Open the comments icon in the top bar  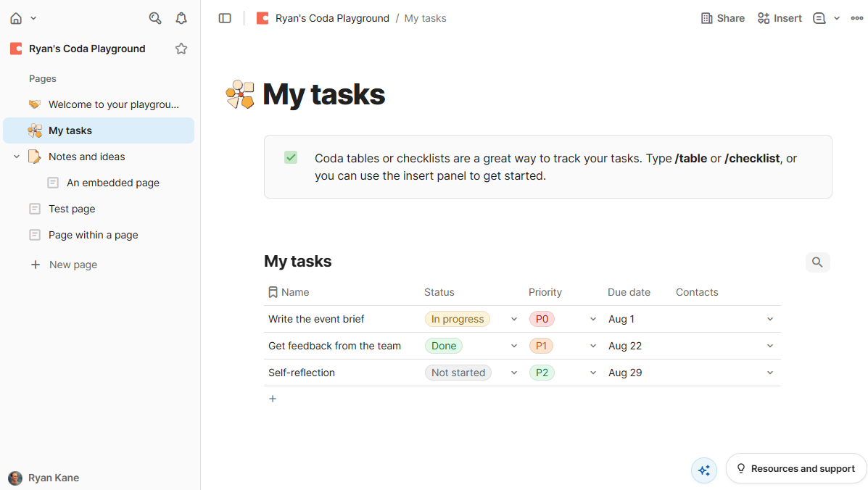[820, 17]
